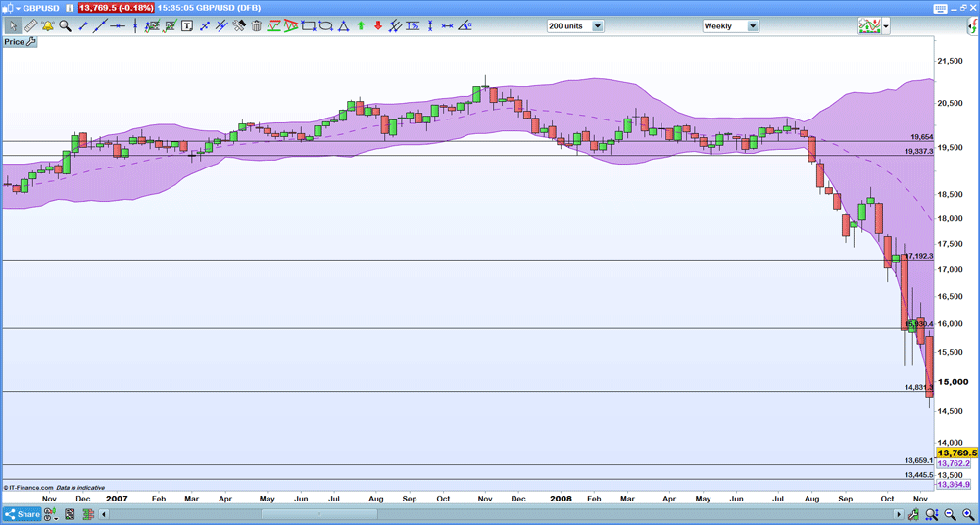The width and height of the screenshot is (980, 525).
Task: Click the yellow 13,769.5 current price label
Action: point(956,453)
